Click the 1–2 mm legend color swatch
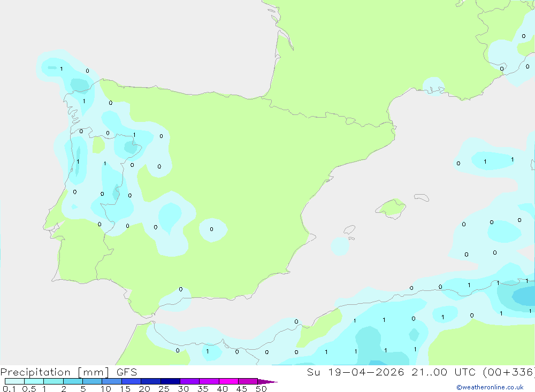Image resolution: width=535 pixels, height=392 pixels. (53, 381)
